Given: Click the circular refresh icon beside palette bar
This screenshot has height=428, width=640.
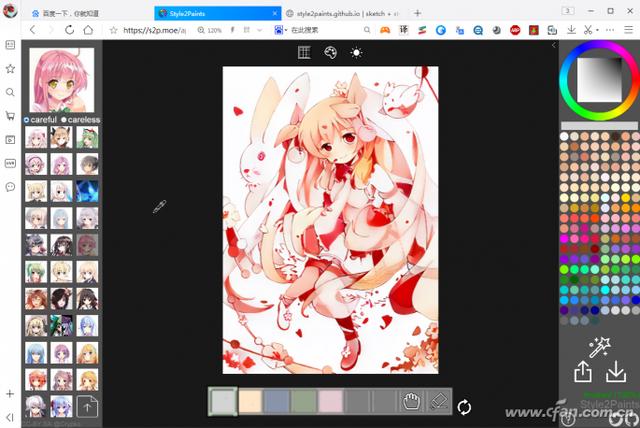Looking at the screenshot, I should (464, 407).
